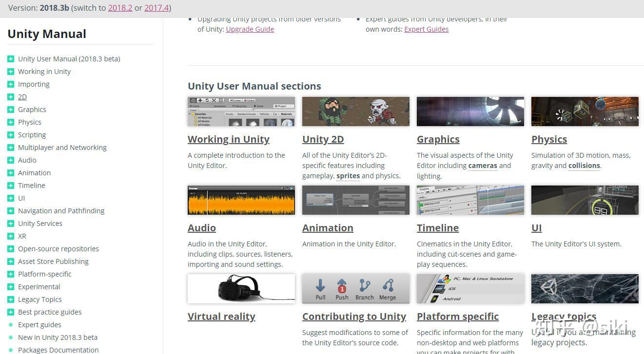Open the Working in Unity section heading
This screenshot has width=644, height=354.
click(229, 139)
